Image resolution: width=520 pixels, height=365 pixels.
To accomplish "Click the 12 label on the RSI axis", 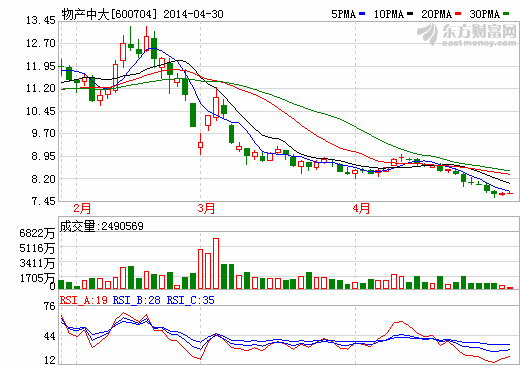I will point(50,360).
